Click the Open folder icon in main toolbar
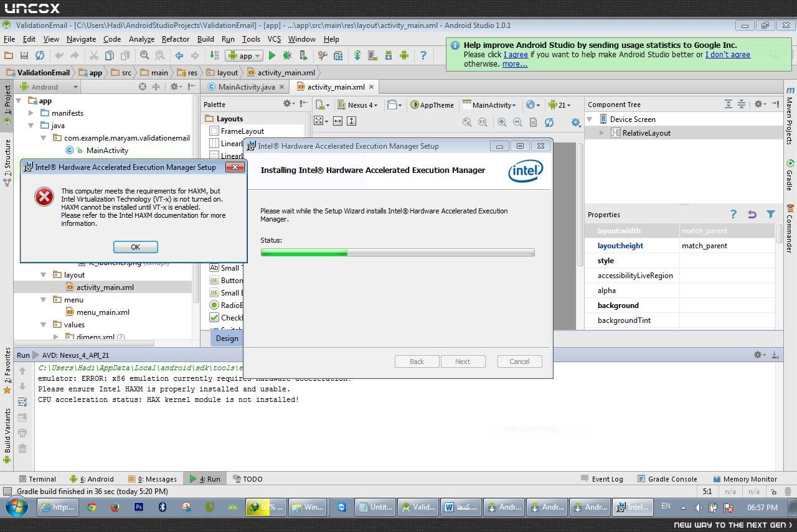 click(9, 55)
